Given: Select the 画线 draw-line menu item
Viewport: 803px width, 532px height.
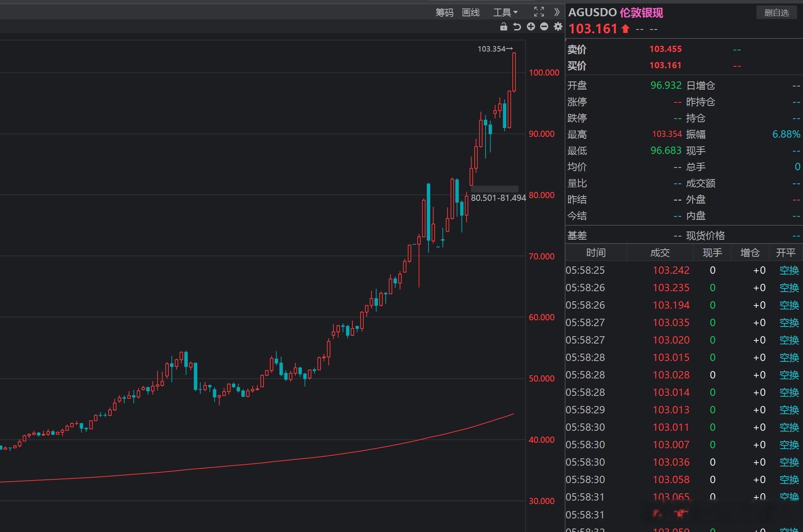Looking at the screenshot, I should (470, 12).
